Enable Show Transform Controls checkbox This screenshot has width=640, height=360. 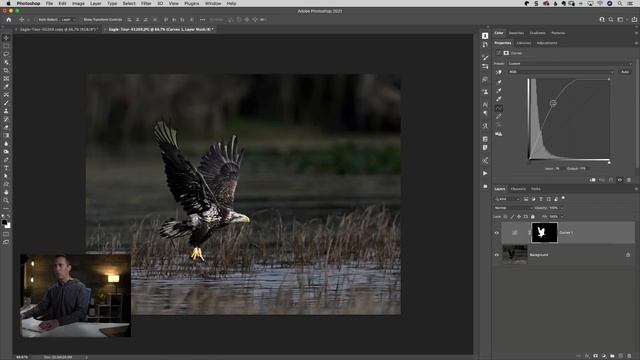(81, 20)
